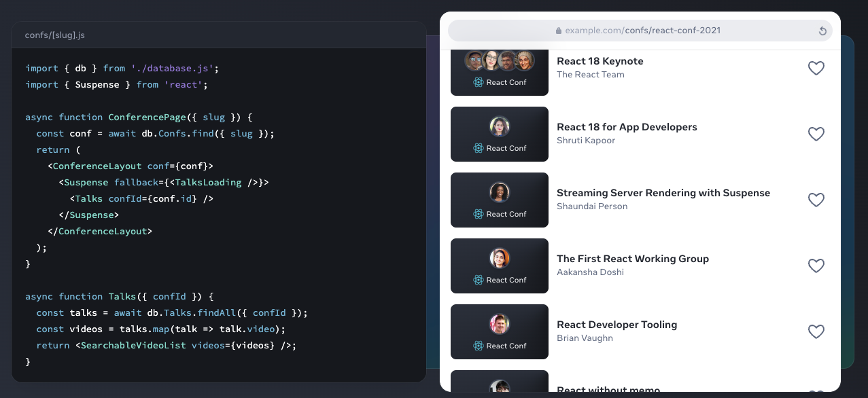Click Brian Vaughn speaker name
This screenshot has height=398, width=868.
coord(585,338)
